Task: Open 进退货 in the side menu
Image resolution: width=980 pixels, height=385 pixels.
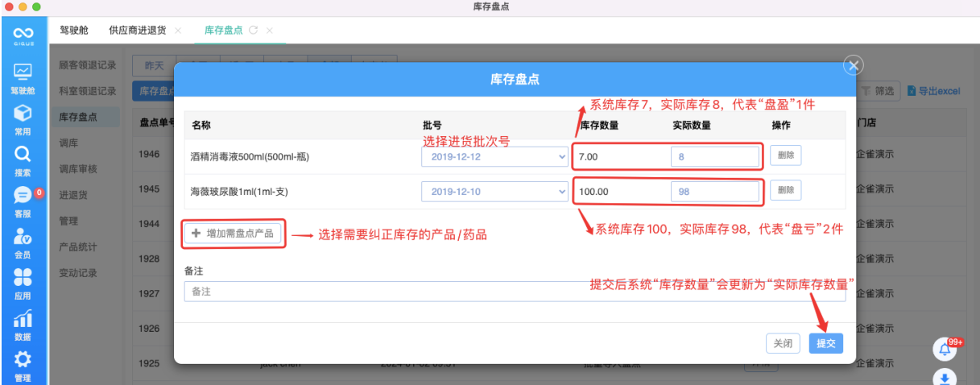Action: pos(73,195)
